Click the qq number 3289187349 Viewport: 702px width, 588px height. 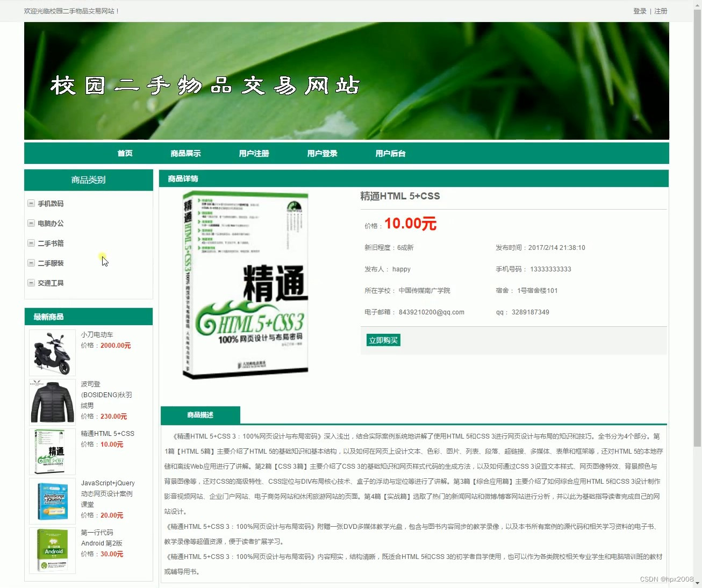(530, 312)
